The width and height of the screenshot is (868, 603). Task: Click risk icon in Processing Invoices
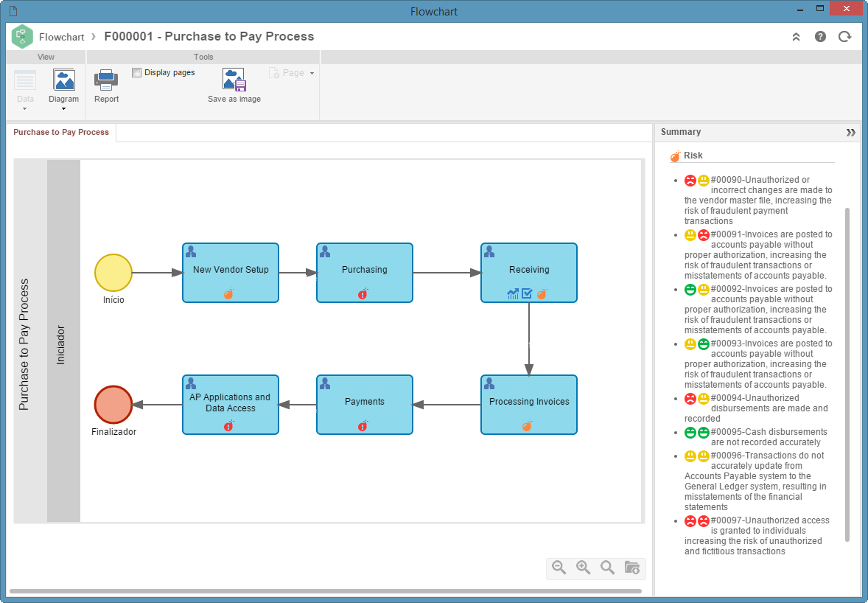pos(527,426)
